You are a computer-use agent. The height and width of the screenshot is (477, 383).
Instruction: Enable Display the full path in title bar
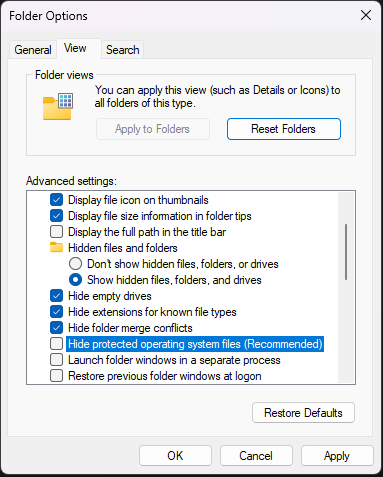pos(56,232)
